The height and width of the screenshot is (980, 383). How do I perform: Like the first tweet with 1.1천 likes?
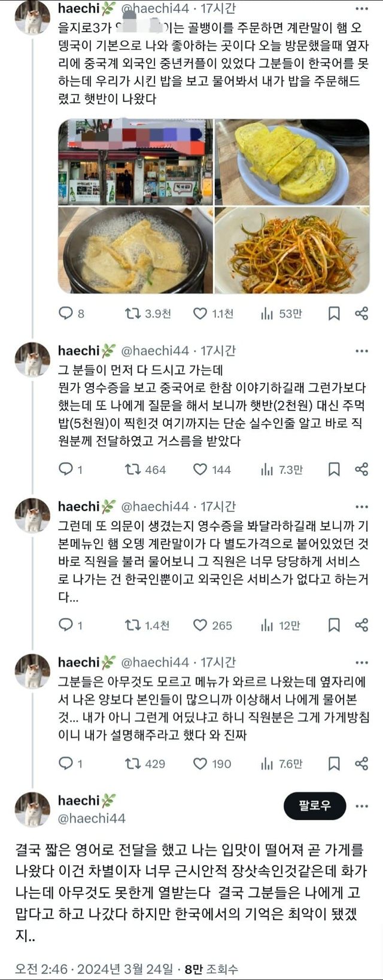pyautogui.click(x=200, y=313)
